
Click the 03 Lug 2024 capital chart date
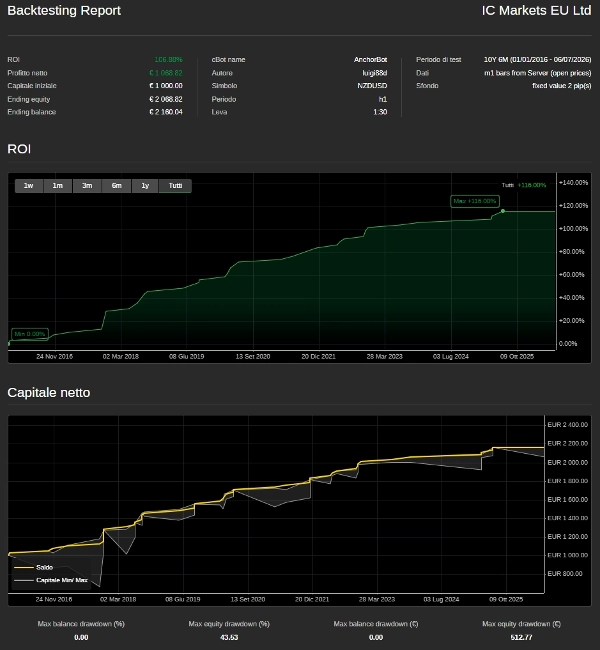tap(441, 599)
